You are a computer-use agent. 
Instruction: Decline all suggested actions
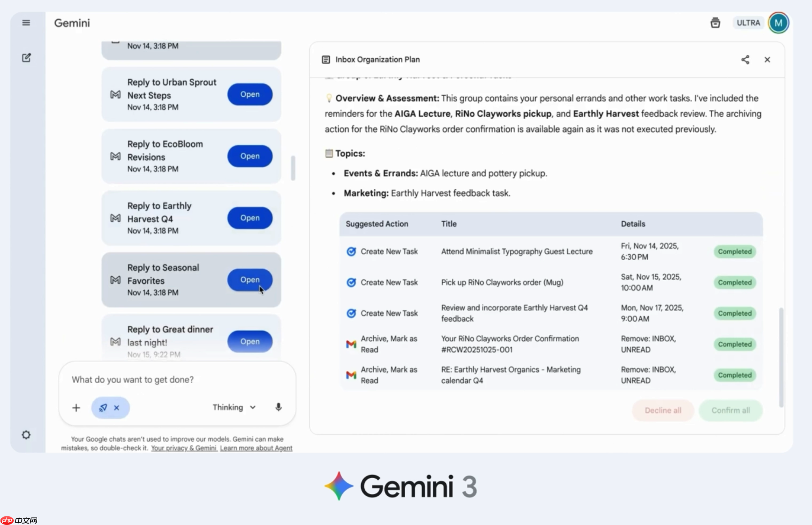click(663, 410)
